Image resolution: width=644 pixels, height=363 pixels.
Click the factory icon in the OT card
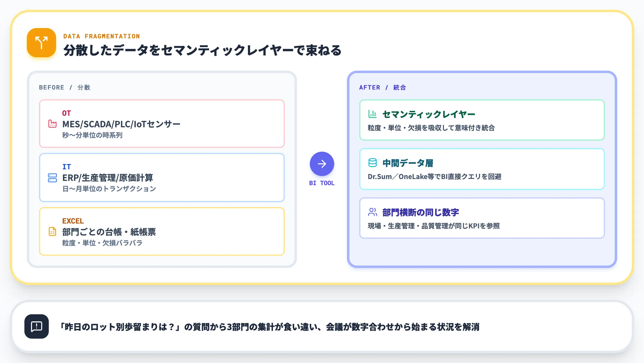[x=52, y=124]
